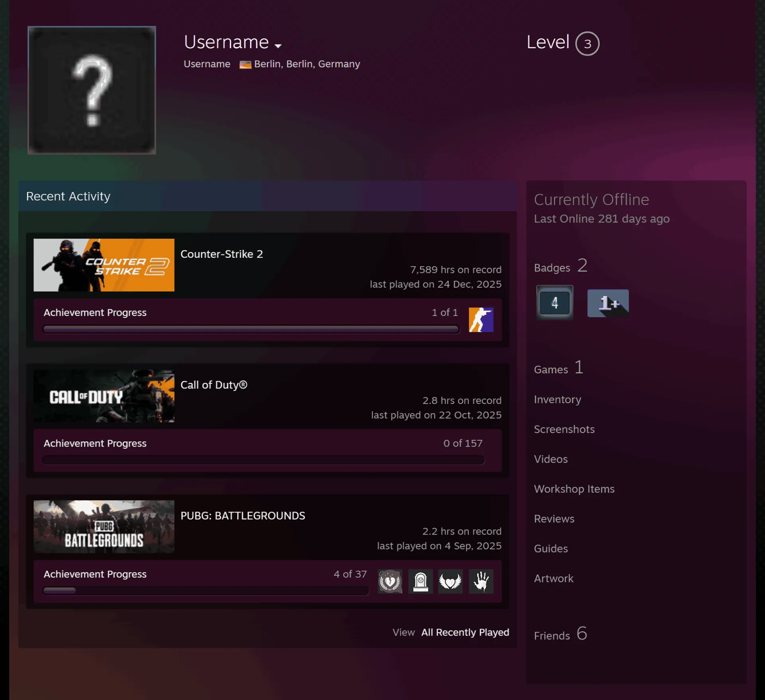Open the Inventory section
Viewport: 765px width, 700px height.
tap(557, 399)
